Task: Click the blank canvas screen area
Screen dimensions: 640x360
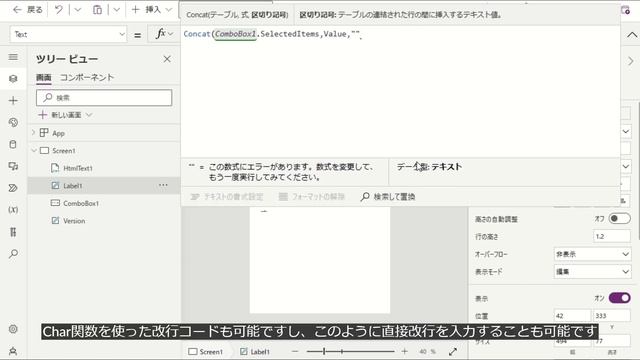Action: pos(320,260)
